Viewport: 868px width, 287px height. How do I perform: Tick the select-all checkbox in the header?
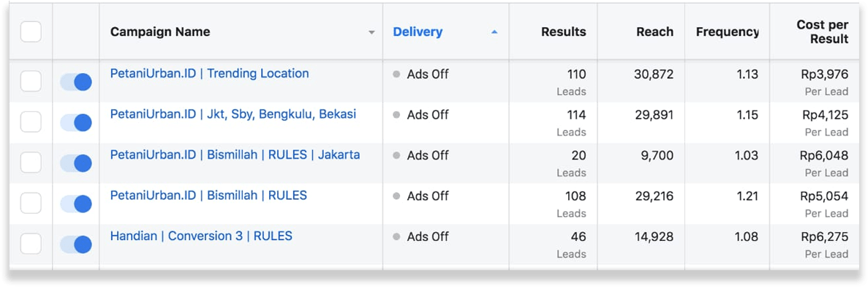(31, 31)
